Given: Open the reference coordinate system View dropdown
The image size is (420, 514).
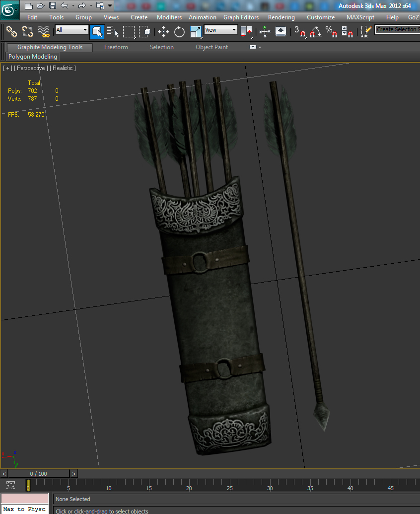Looking at the screenshot, I should 220,30.
